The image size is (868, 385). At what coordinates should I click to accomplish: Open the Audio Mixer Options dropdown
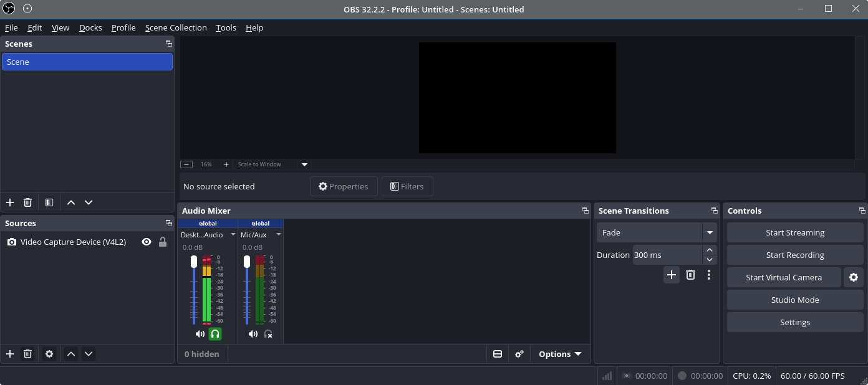(x=560, y=354)
